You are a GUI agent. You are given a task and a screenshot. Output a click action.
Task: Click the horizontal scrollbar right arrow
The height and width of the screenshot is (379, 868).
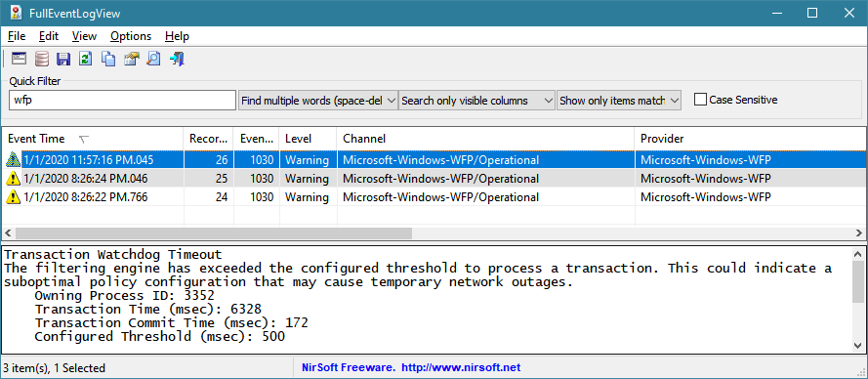tap(859, 233)
